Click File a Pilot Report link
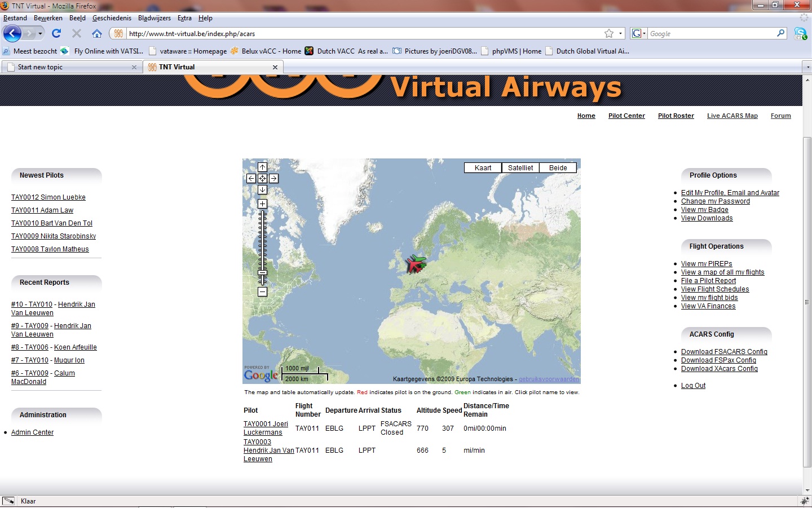 pos(708,281)
